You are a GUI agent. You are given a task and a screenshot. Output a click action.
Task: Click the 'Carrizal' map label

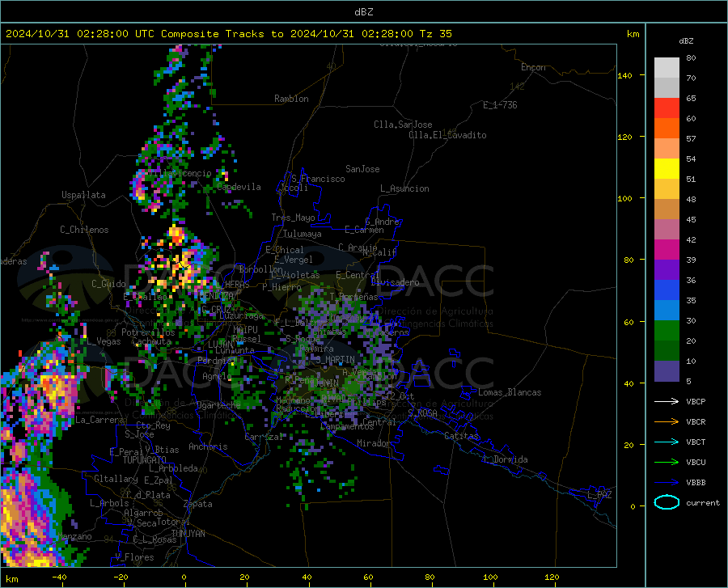[x=264, y=437]
